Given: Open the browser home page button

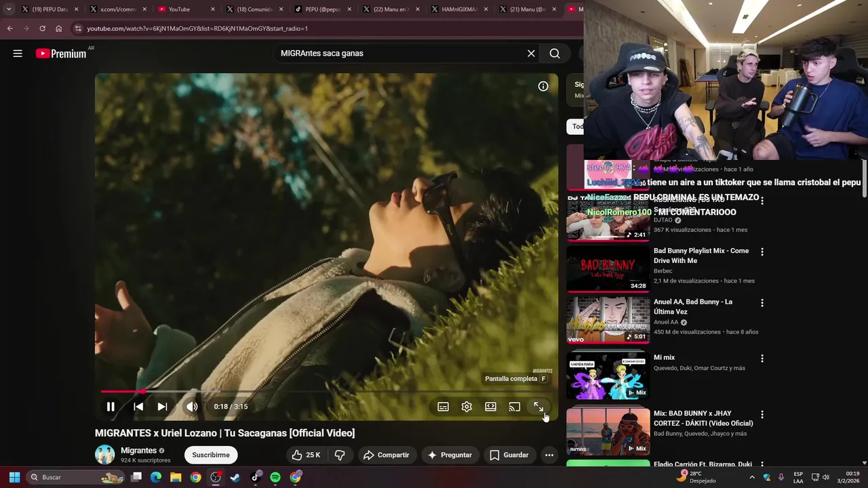Looking at the screenshot, I should click(58, 28).
